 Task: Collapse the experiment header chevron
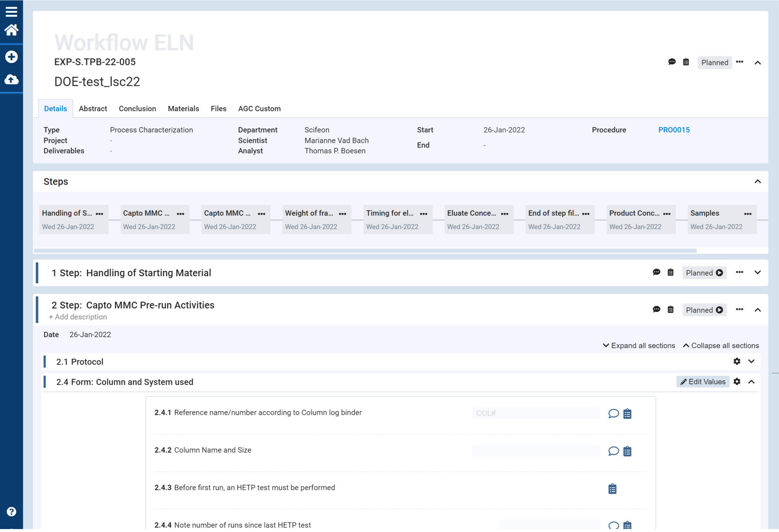(757, 63)
